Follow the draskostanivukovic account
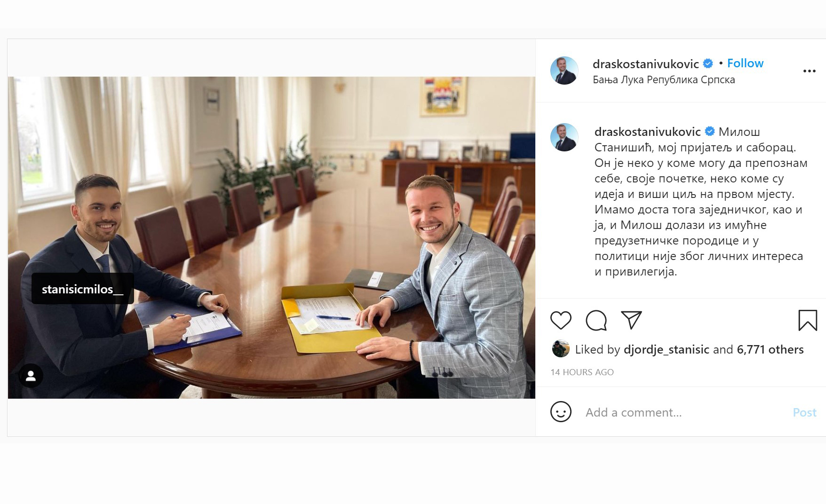Viewport: 826px width, 504px height. 745,63
